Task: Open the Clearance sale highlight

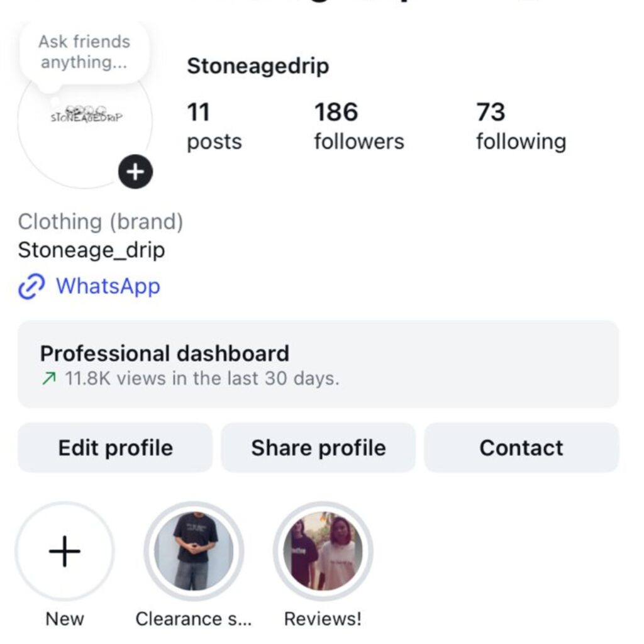Action: [194, 552]
